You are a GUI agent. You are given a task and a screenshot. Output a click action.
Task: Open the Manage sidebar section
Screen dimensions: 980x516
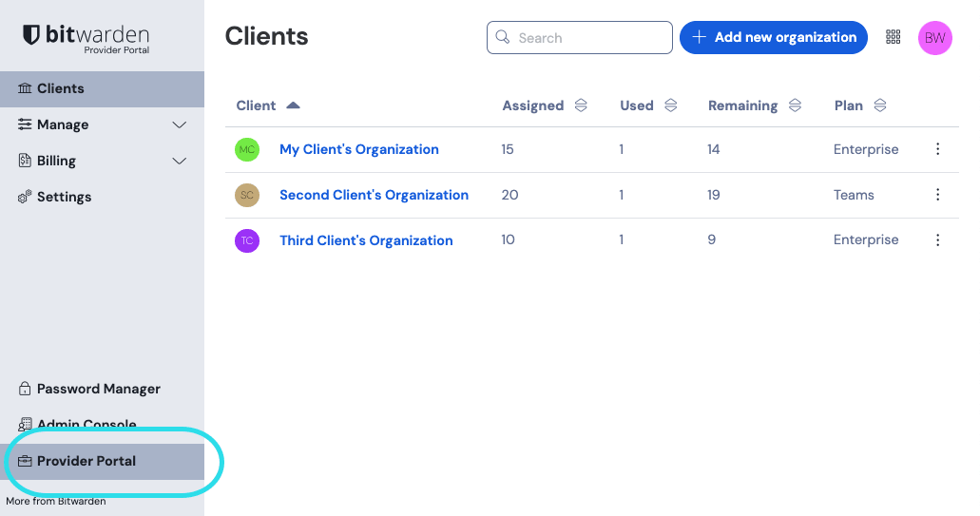click(102, 124)
